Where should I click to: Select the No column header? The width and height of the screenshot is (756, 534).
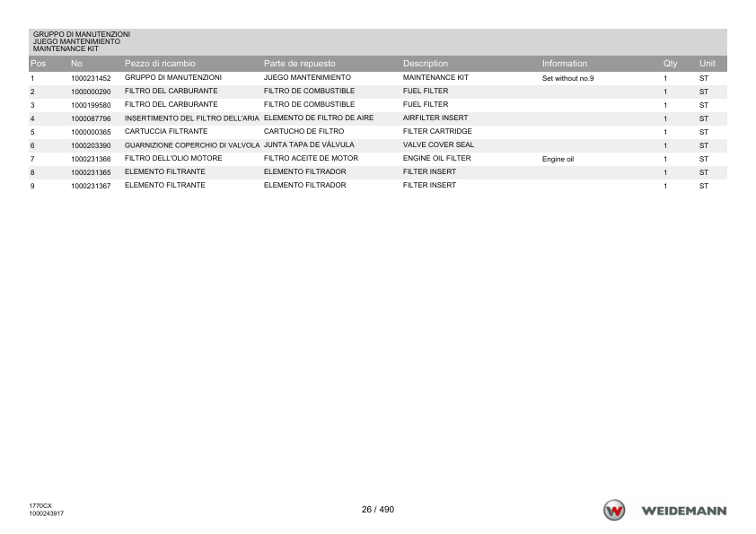tap(76, 63)
